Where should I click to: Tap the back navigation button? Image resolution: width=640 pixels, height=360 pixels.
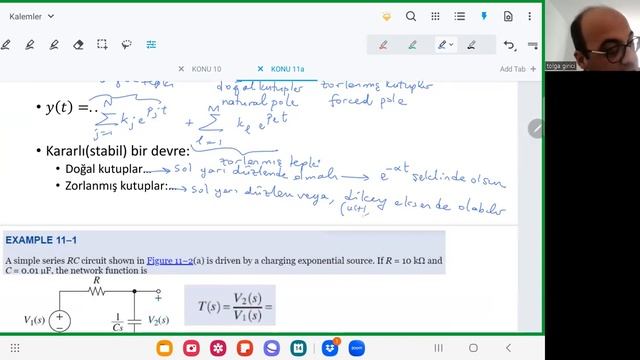[x=508, y=348]
